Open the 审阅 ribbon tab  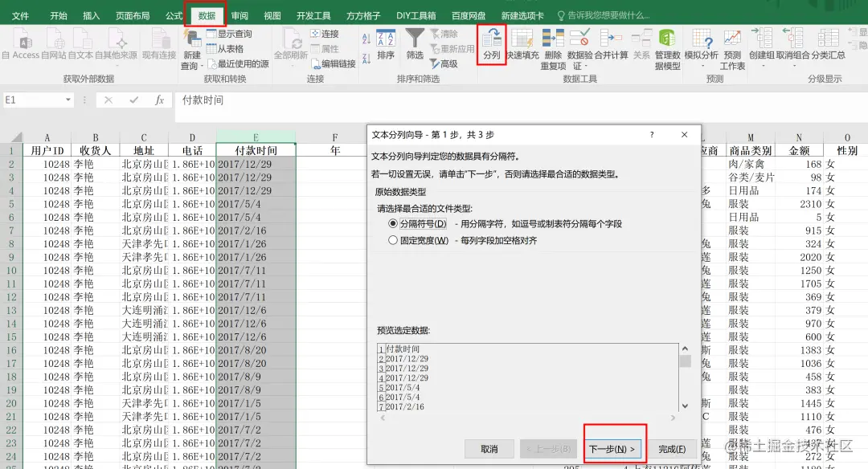tap(240, 14)
